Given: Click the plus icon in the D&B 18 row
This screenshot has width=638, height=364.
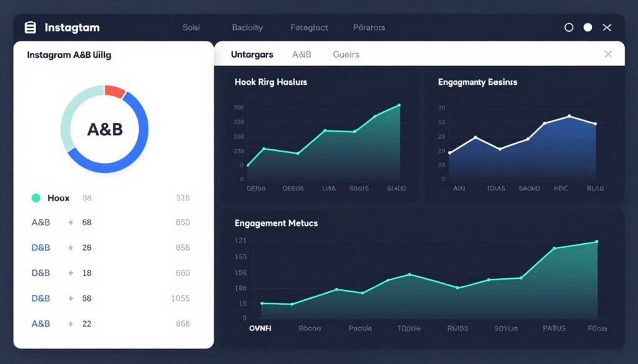Looking at the screenshot, I should pyautogui.click(x=70, y=273).
